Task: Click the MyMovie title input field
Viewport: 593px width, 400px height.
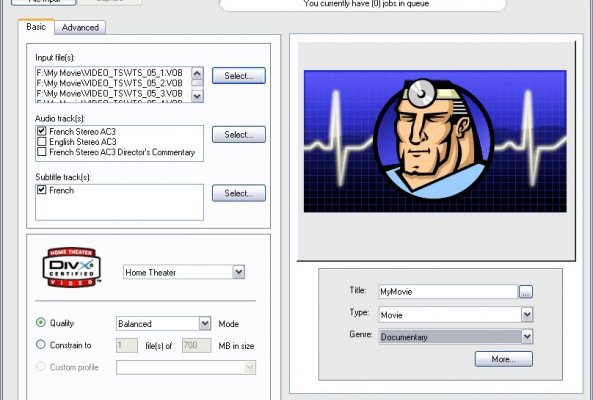Action: [x=448, y=291]
